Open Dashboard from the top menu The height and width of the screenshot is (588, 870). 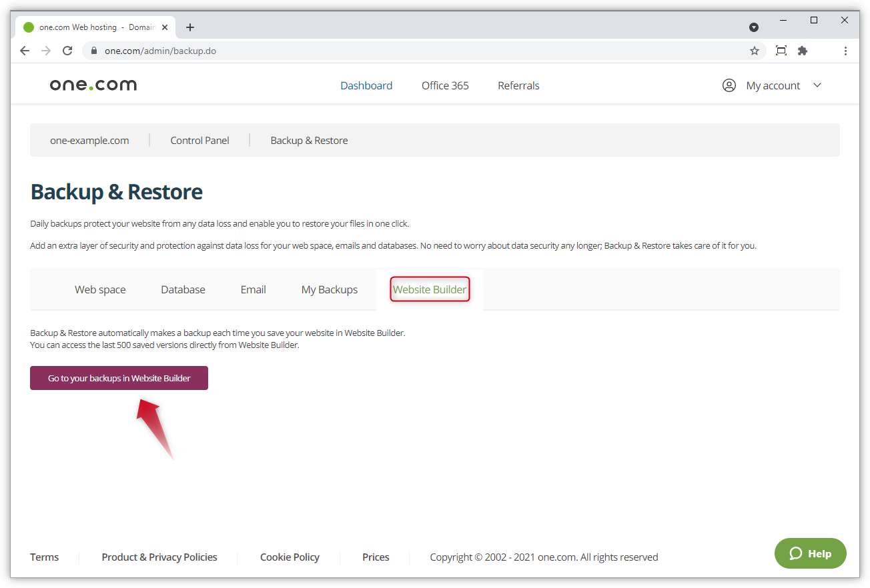point(366,85)
